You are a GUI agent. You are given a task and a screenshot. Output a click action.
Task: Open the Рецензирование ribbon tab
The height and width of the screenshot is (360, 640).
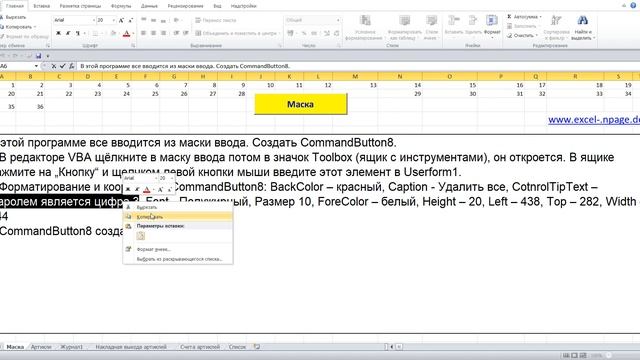point(185,6)
